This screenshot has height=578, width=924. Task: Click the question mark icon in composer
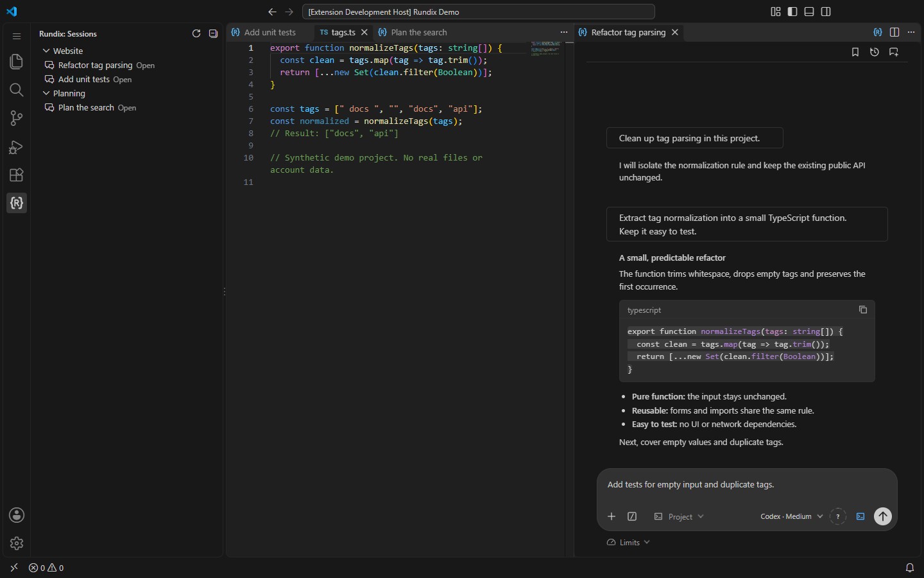coord(838,516)
